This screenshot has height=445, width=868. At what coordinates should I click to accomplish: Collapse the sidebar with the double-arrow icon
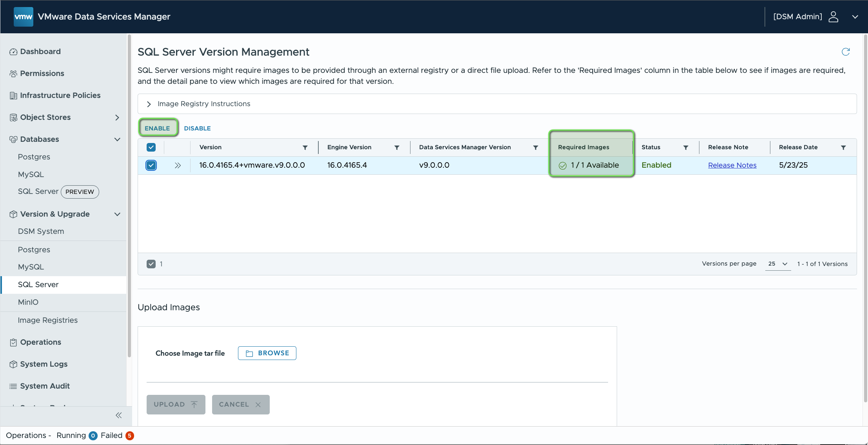pyautogui.click(x=118, y=415)
